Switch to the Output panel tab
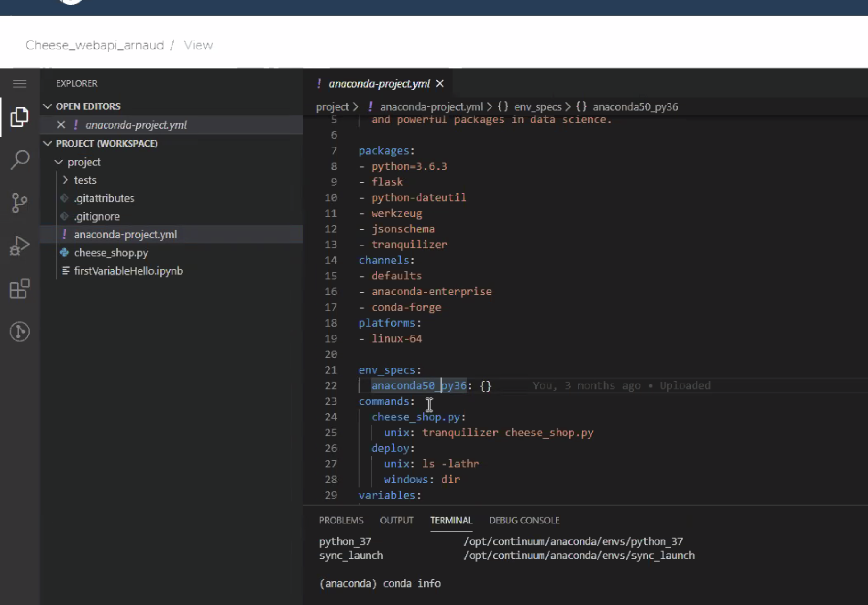 pos(397,520)
